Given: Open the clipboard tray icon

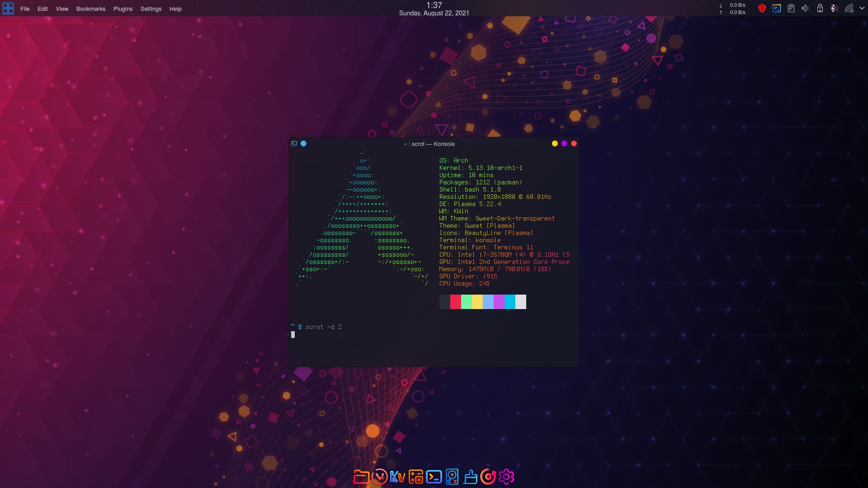Looking at the screenshot, I should [x=791, y=8].
